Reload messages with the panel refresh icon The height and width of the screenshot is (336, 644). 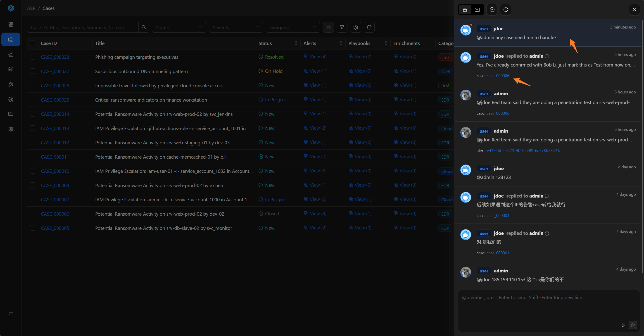[x=506, y=10]
